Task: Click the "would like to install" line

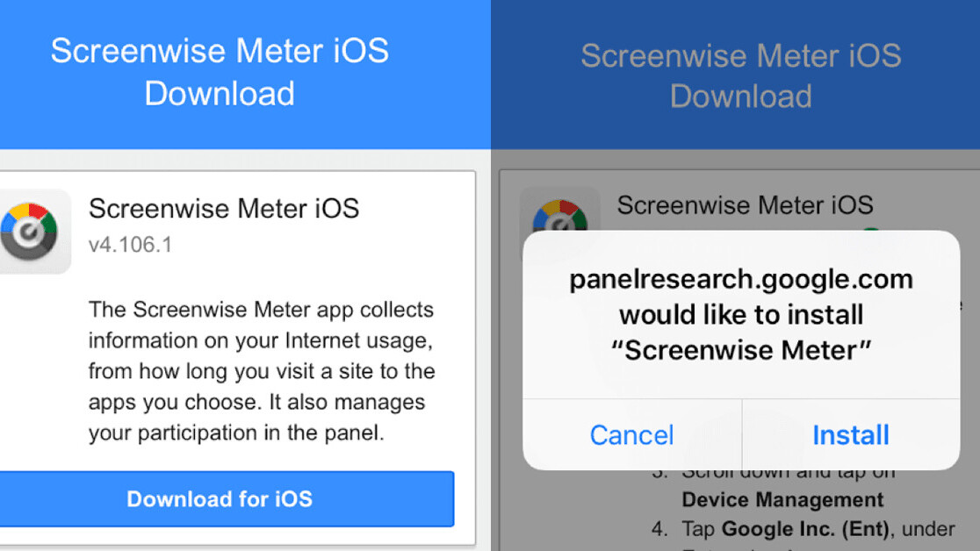Action: point(741,315)
